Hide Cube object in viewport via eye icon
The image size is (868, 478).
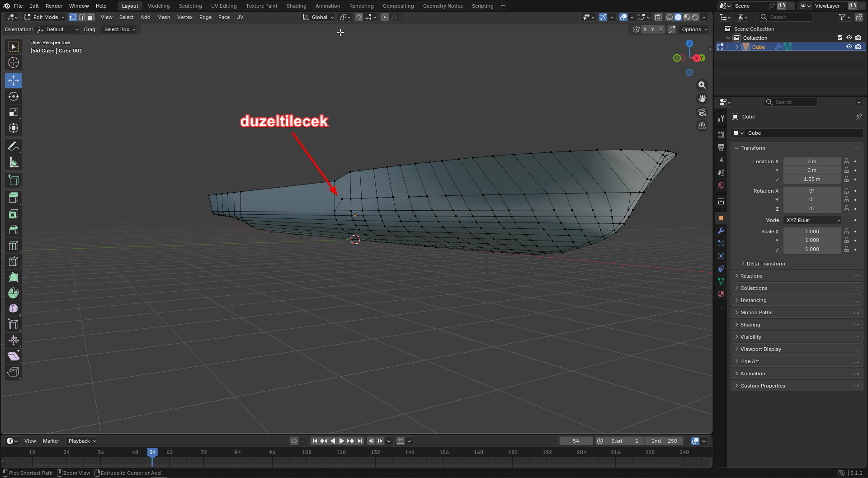[849, 47]
